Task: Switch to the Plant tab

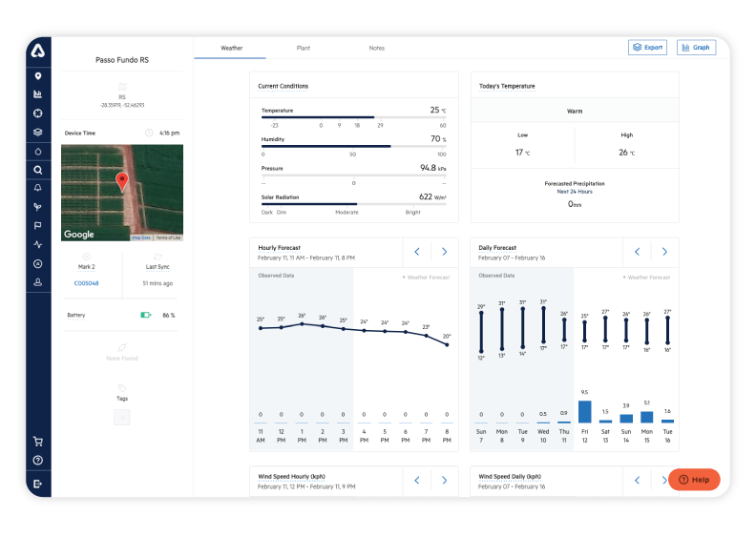Action: tap(304, 48)
